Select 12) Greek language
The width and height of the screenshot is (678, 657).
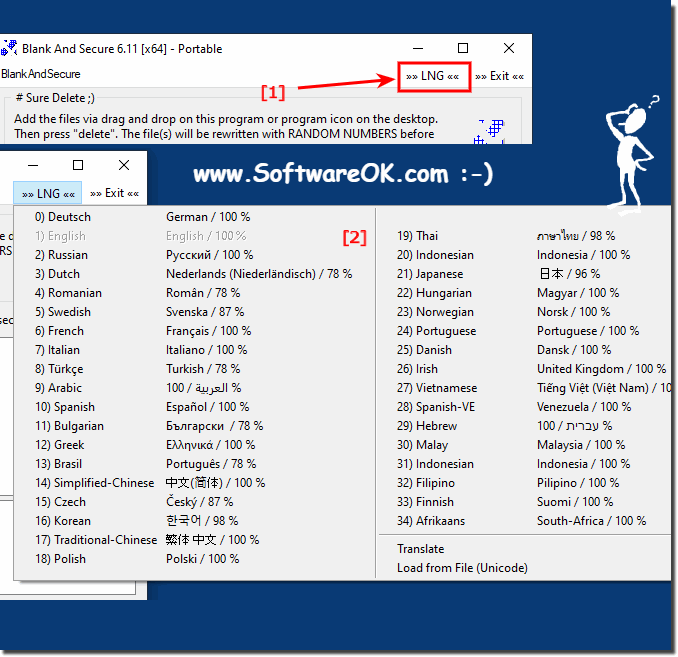(195, 445)
